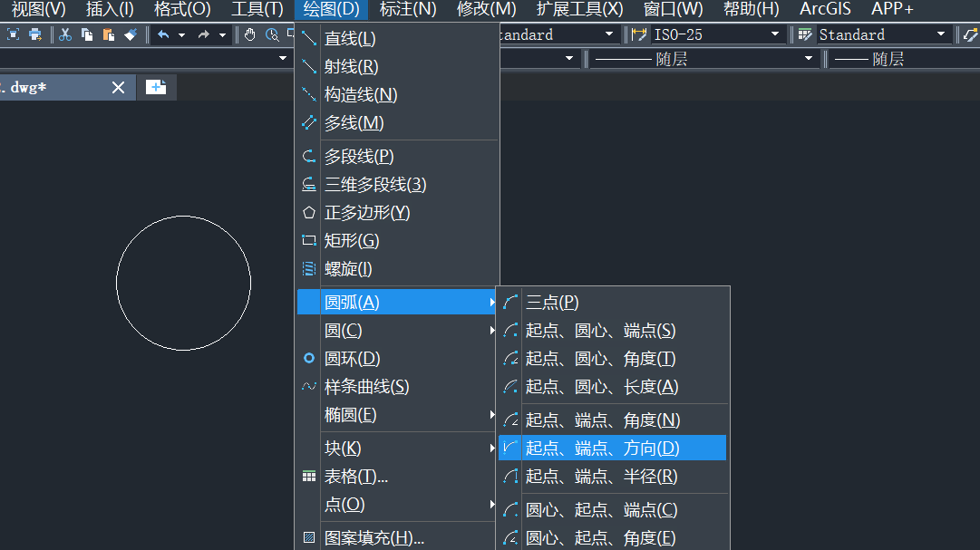Click the Copy icon in the toolbar
980x550 pixels.
(87, 34)
